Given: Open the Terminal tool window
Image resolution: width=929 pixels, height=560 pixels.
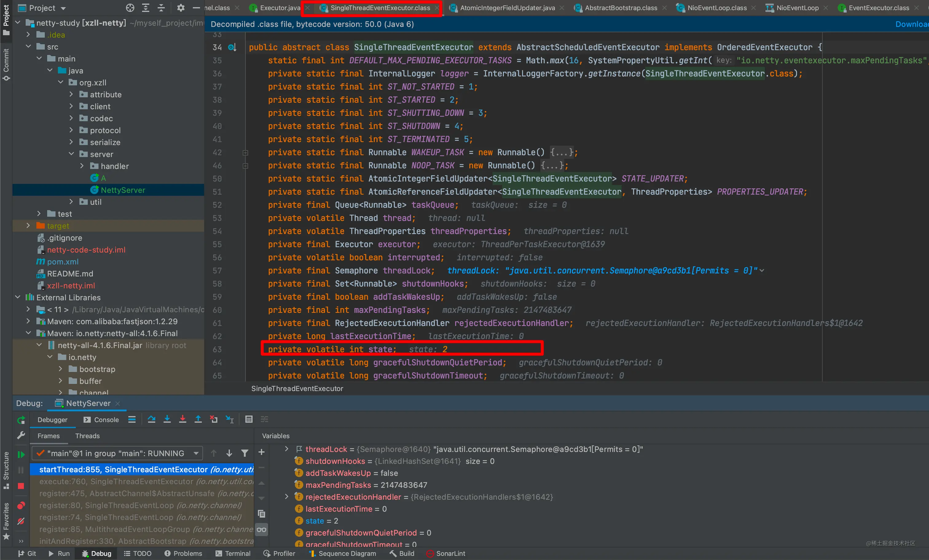Looking at the screenshot, I should tap(233, 554).
